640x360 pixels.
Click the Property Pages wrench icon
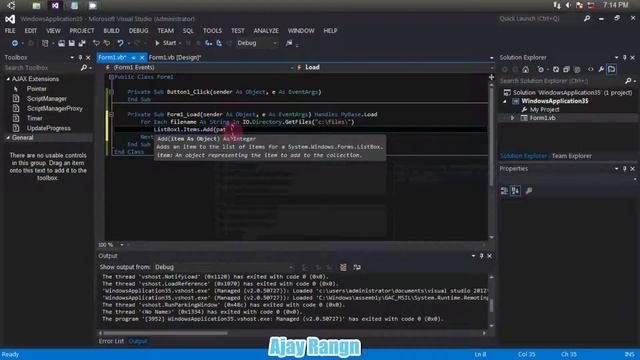point(529,191)
